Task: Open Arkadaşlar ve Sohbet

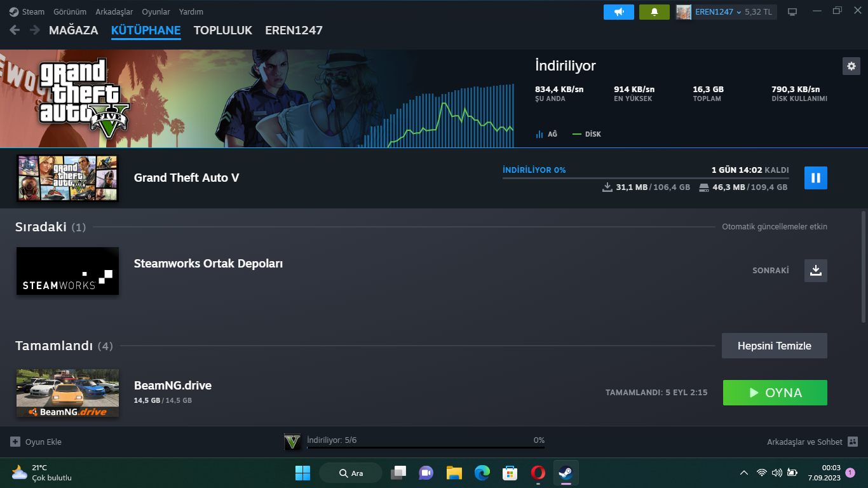Action: point(813,442)
